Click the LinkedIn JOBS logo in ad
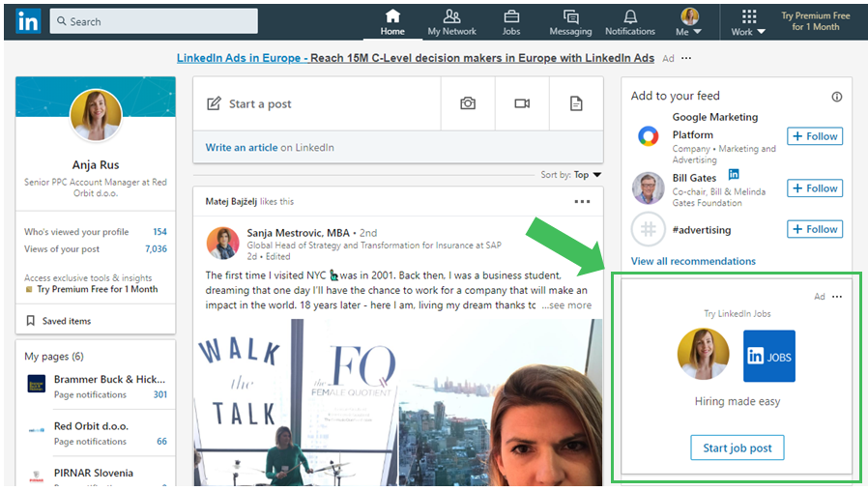Screen dimensions: 868x491 coord(768,356)
